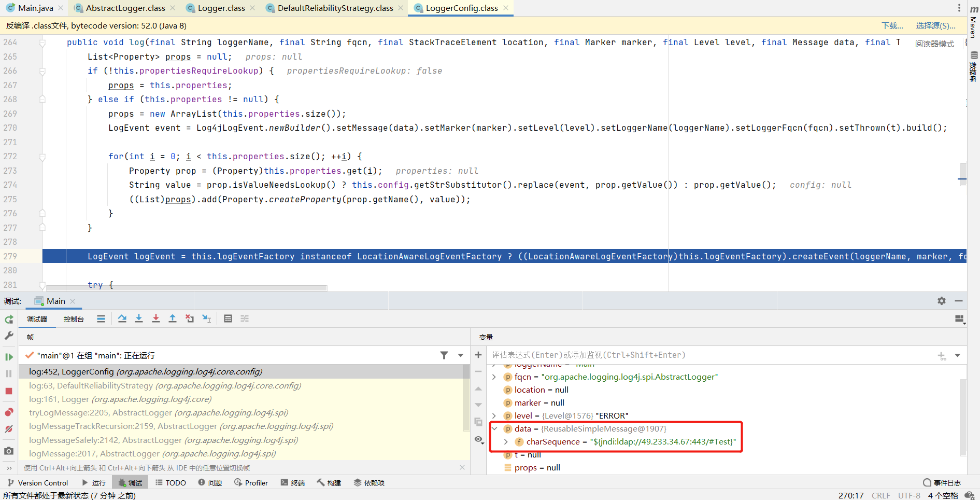Click the Resume Program icon on left debug bar
This screenshot has width=980, height=500.
(8, 357)
